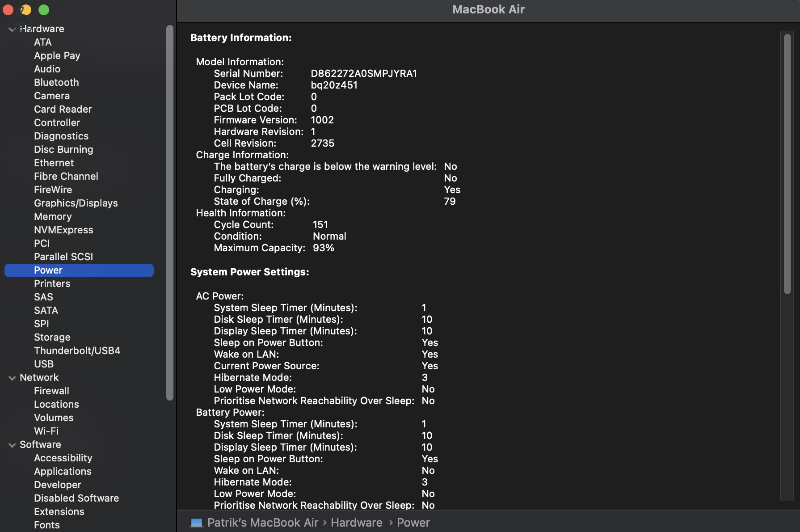Image resolution: width=800 pixels, height=532 pixels.
Task: Select Extensions under Software
Action: pos(59,511)
